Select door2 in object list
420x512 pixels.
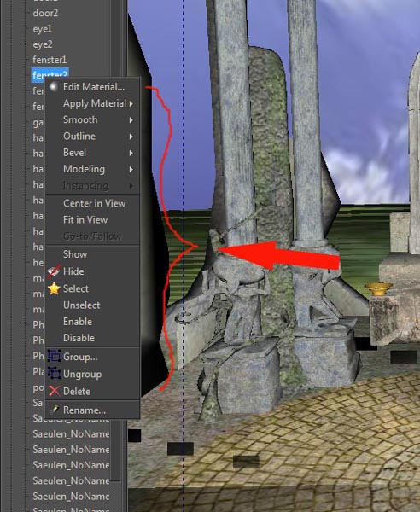click(x=45, y=13)
